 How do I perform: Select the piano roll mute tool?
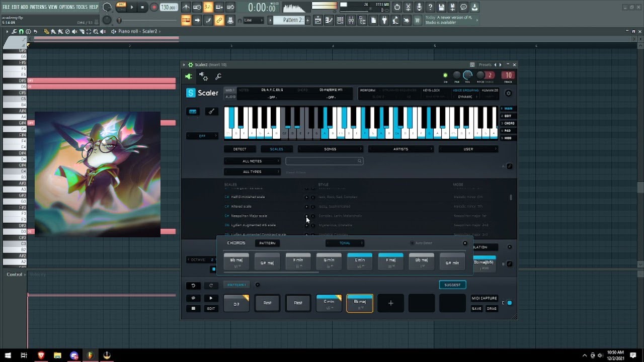74,31
